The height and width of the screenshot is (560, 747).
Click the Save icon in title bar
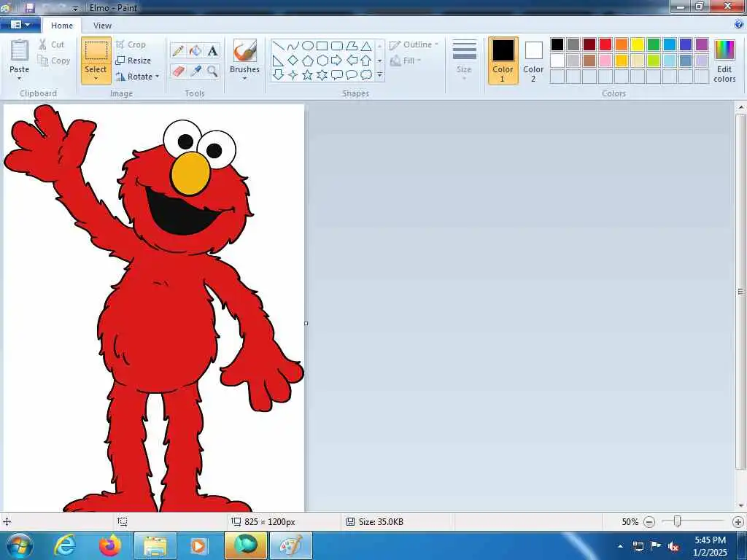[29, 7]
